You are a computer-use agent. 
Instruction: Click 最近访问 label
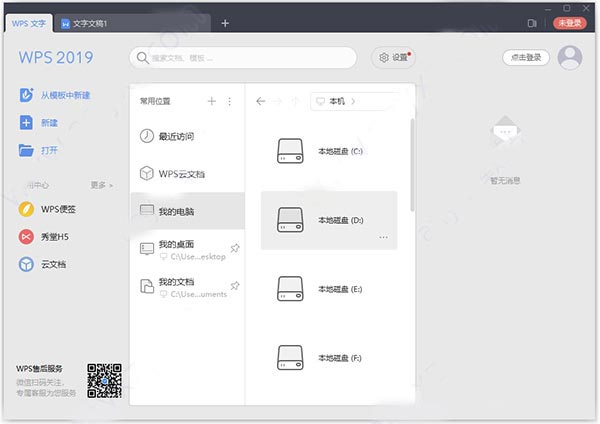[176, 136]
